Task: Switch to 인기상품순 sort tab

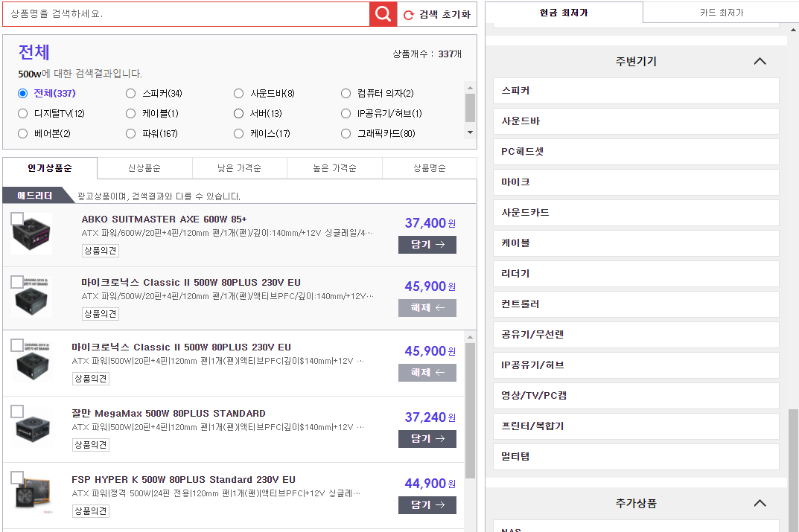Action: (x=50, y=168)
